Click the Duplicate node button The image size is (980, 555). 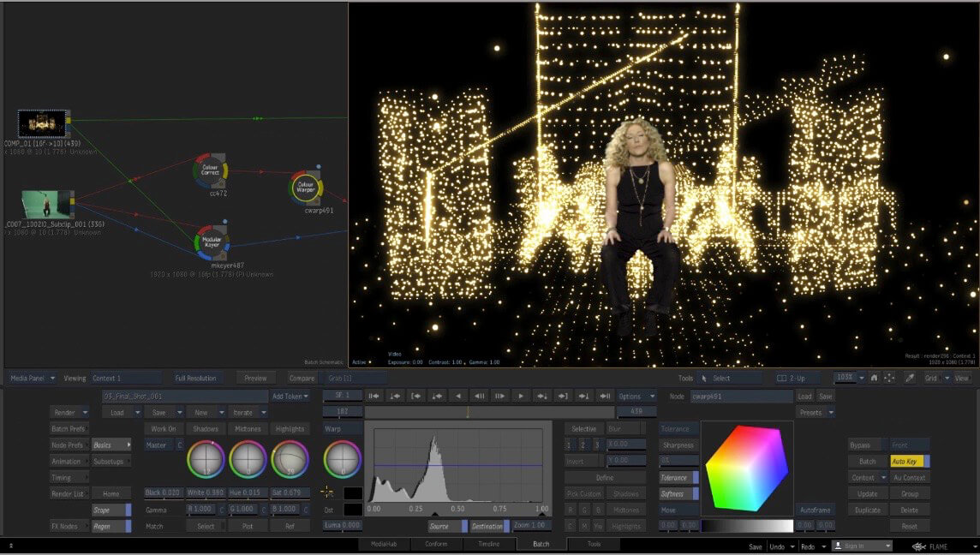(867, 510)
